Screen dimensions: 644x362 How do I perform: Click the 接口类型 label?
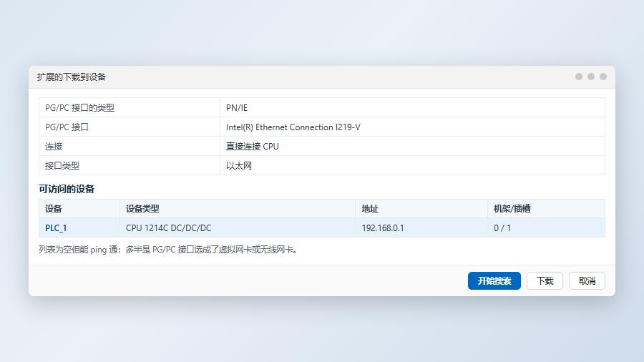click(62, 165)
